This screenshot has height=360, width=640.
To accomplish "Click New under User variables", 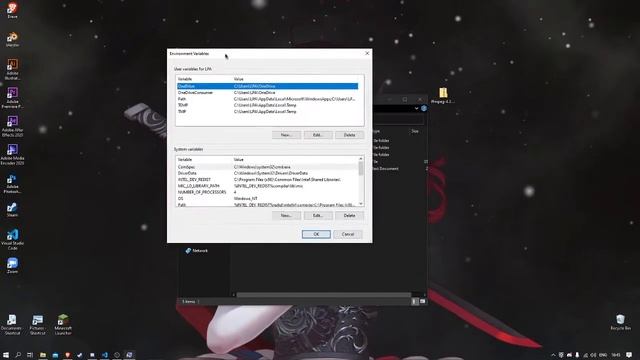I will (x=286, y=135).
